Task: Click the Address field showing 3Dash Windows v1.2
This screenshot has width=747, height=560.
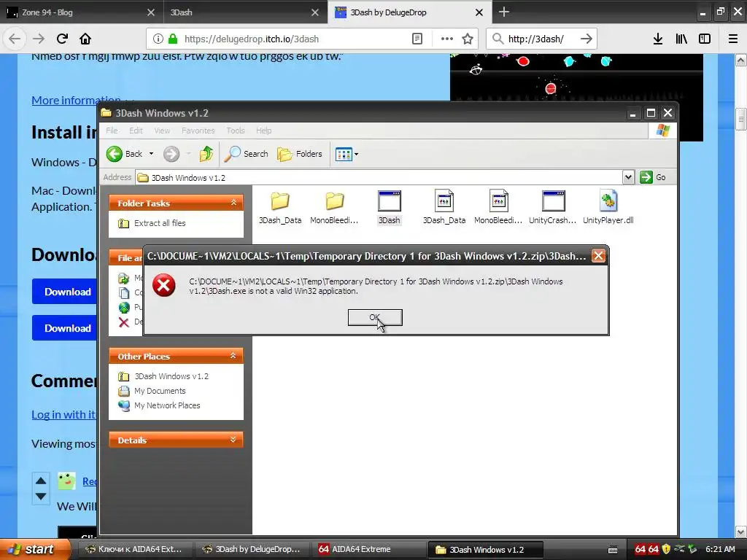Action: point(379,178)
